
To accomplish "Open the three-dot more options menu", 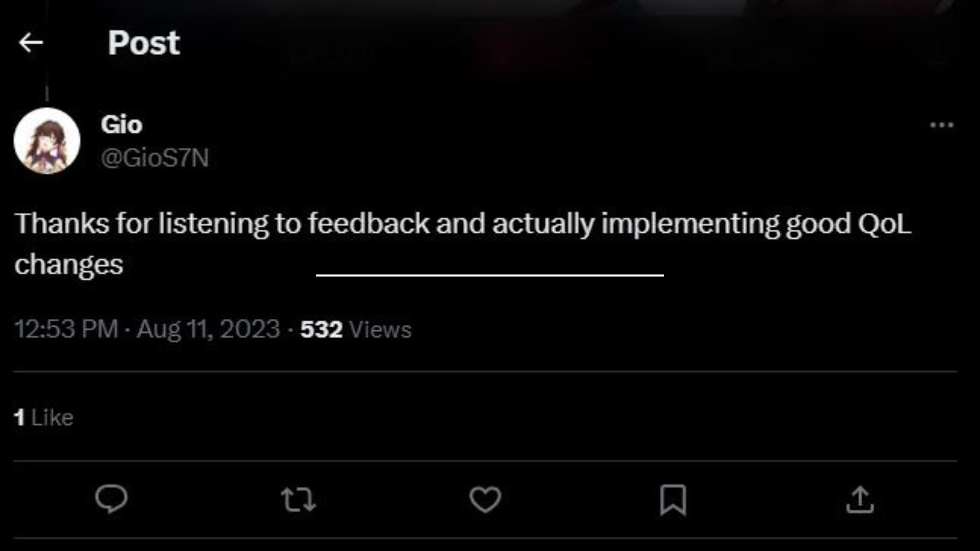I will (x=942, y=125).
